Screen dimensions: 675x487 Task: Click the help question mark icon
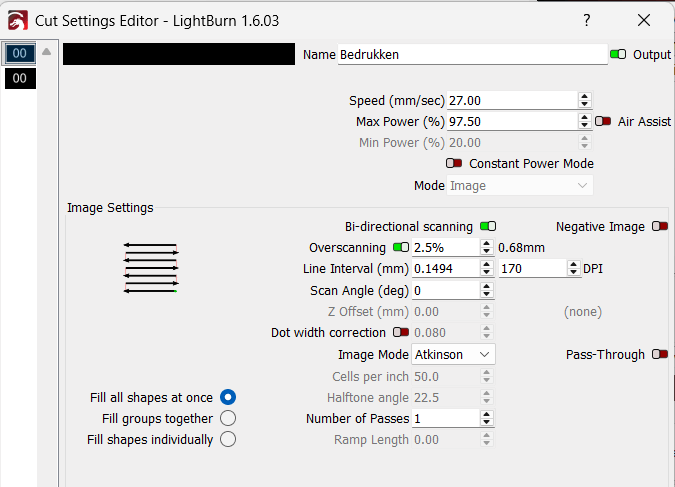point(586,20)
